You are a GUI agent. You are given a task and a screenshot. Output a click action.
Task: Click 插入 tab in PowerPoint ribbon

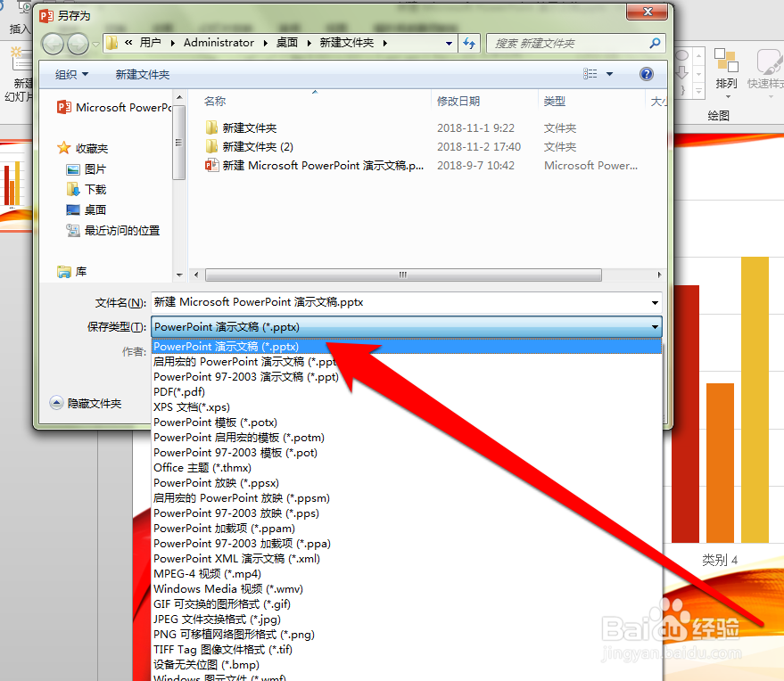[x=20, y=29]
